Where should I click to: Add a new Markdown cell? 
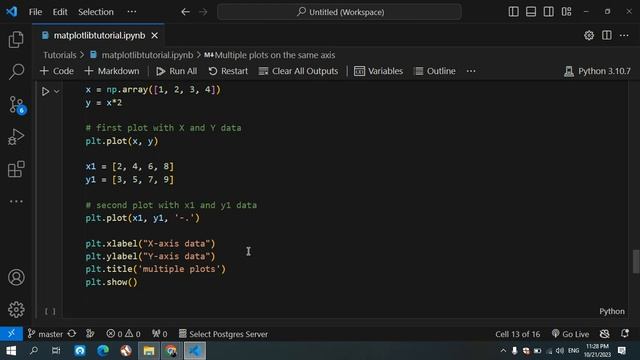(x=111, y=71)
